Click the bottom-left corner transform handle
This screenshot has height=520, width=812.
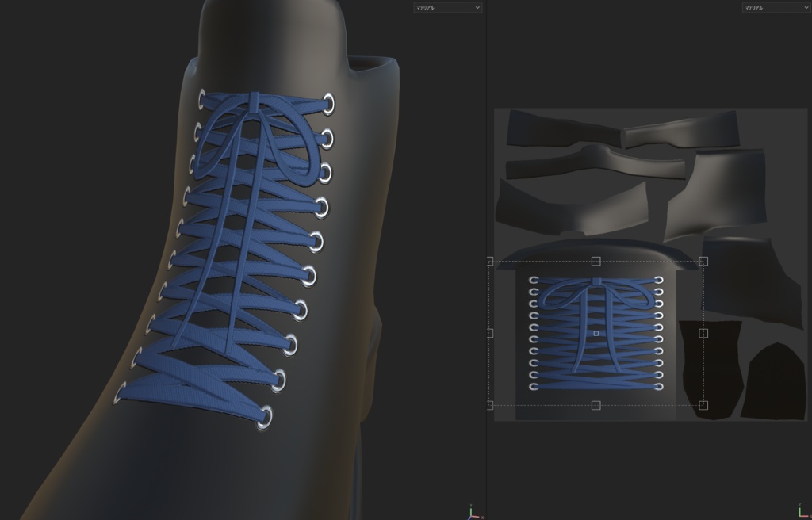tap(490, 405)
